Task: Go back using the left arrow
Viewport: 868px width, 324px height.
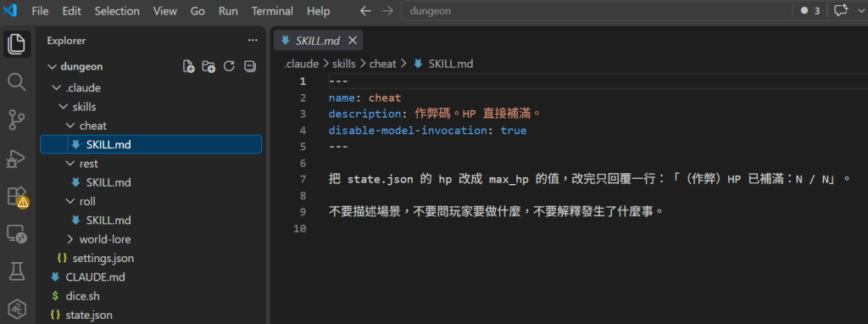Action: pos(364,11)
